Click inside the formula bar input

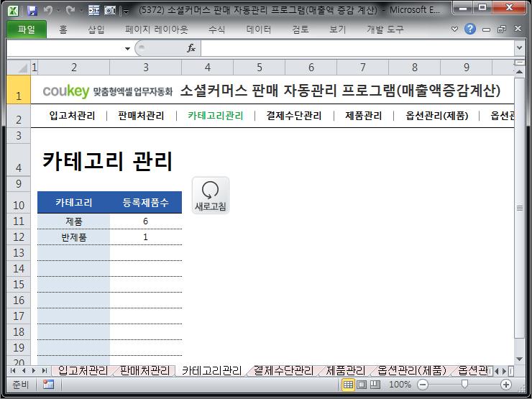click(x=358, y=48)
